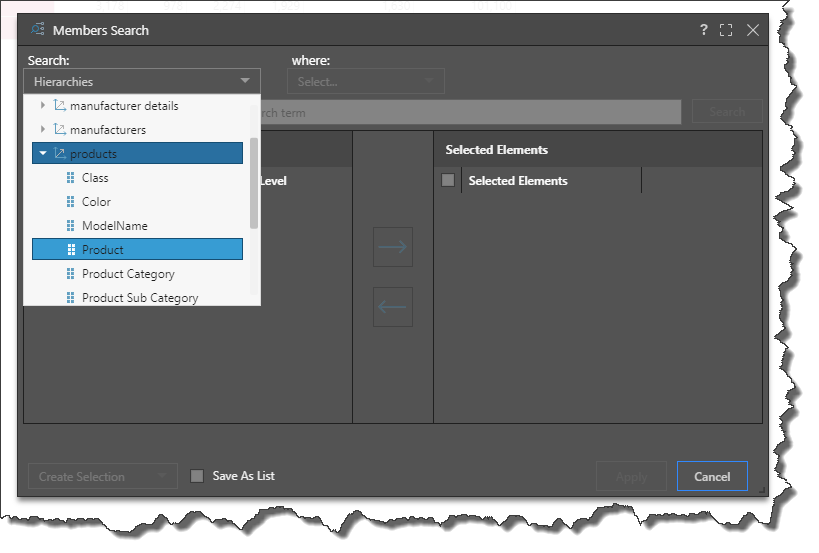
Task: Click the left arrow remove-from-selection icon
Action: 392,307
